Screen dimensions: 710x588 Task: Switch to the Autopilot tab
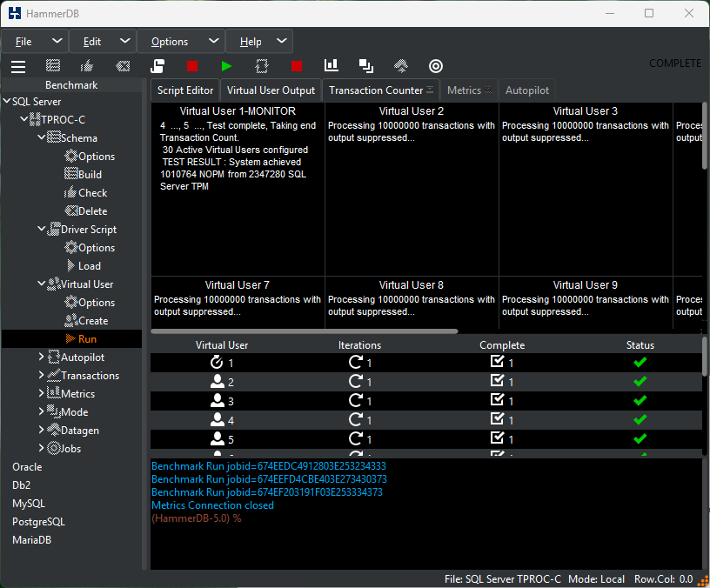(527, 90)
